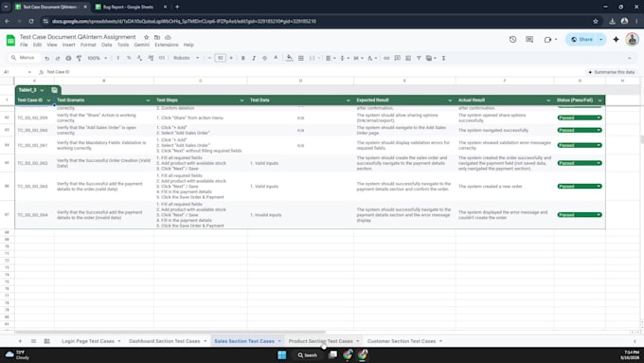Click the format as currency icon

pyautogui.click(x=117, y=59)
